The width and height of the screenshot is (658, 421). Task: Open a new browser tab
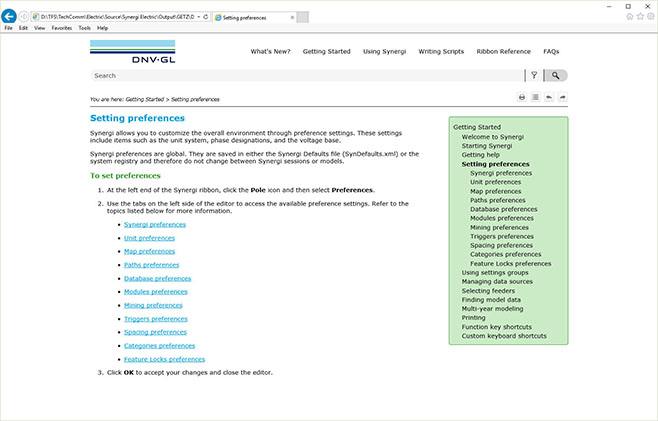(303, 17)
